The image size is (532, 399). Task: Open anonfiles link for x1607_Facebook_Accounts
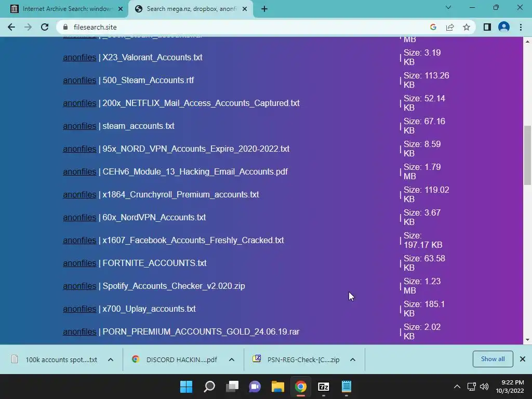[x=79, y=240]
